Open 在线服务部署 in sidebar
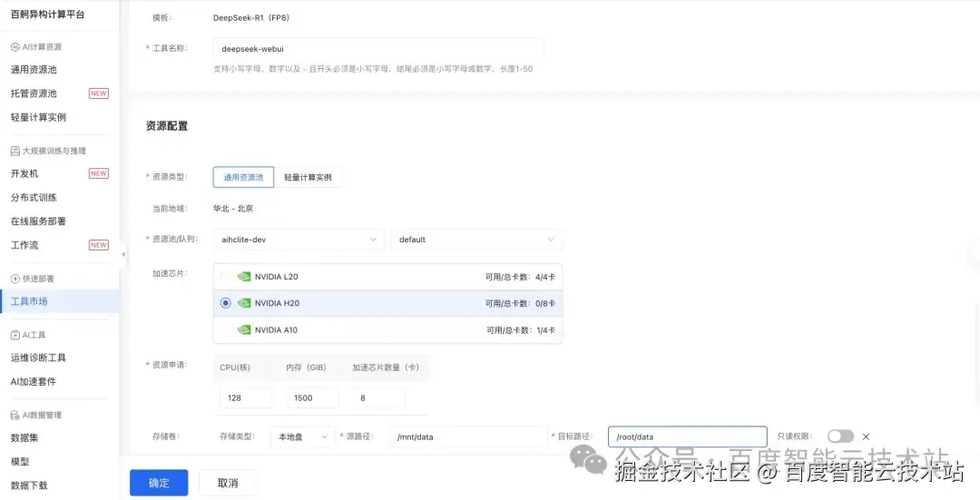980x500 pixels. pos(38,221)
